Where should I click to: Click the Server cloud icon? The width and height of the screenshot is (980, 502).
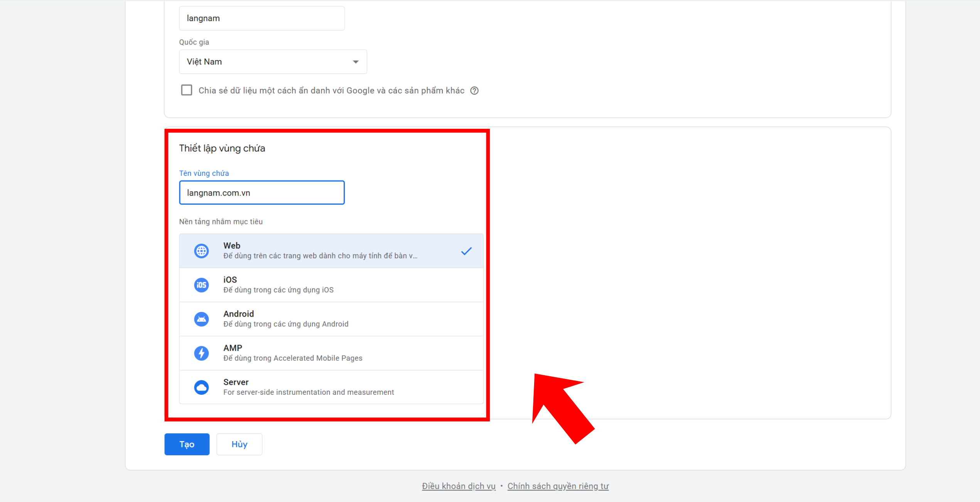click(x=201, y=387)
